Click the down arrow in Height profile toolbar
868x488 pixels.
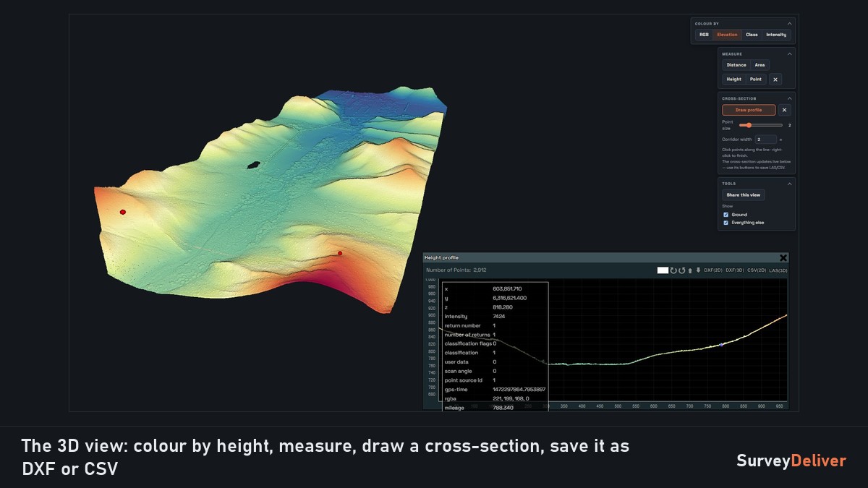click(x=698, y=270)
